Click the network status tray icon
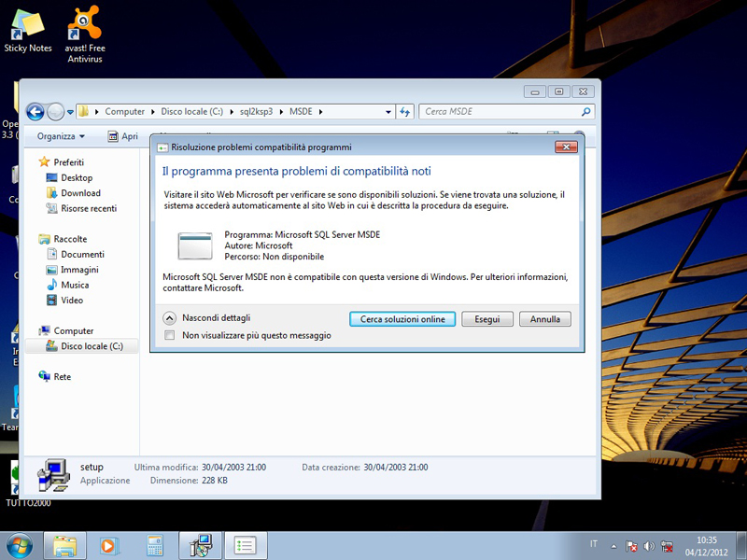The width and height of the screenshot is (747, 560). tap(667, 546)
